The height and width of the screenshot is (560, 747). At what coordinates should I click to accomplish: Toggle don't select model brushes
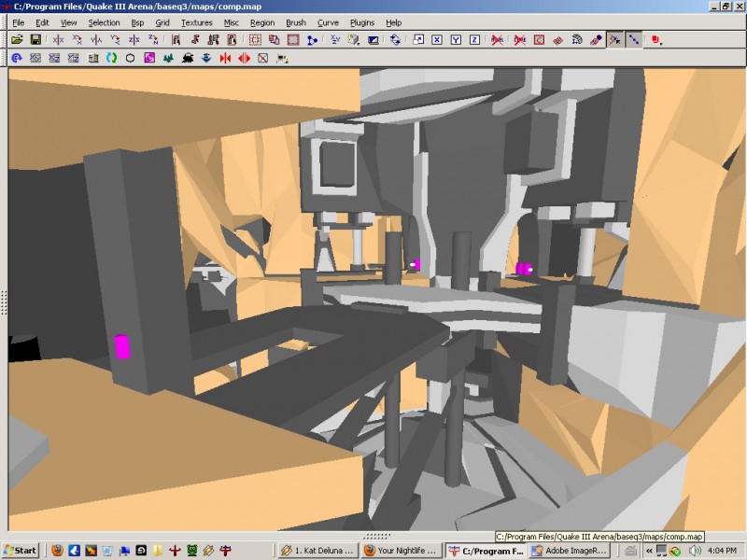pos(497,40)
